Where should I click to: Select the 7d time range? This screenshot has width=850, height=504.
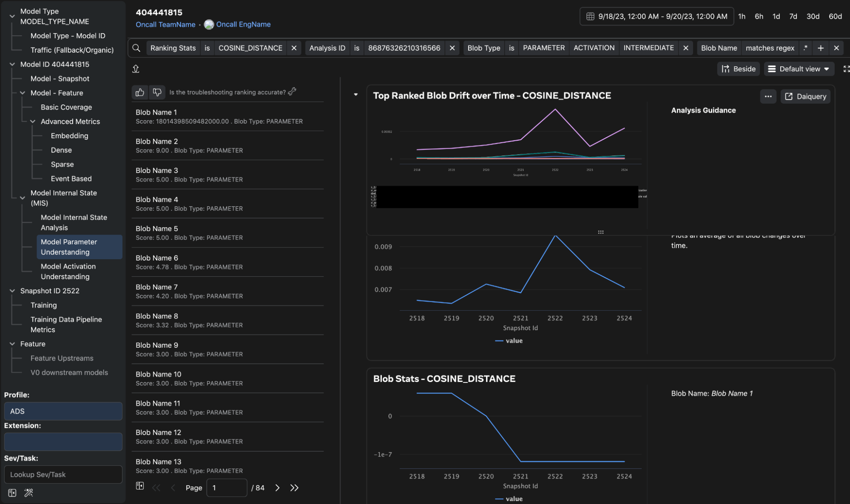pyautogui.click(x=793, y=17)
